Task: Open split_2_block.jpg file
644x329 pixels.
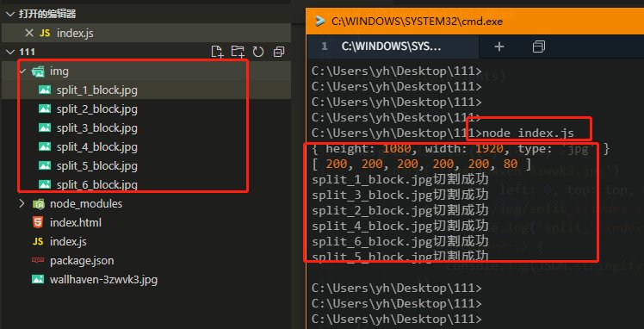Action: 97,109
